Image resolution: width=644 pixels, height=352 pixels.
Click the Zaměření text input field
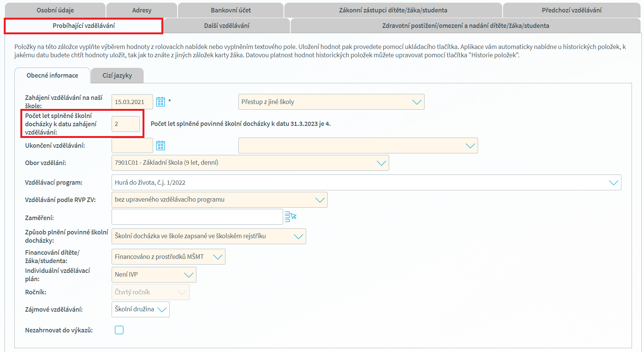[197, 217]
